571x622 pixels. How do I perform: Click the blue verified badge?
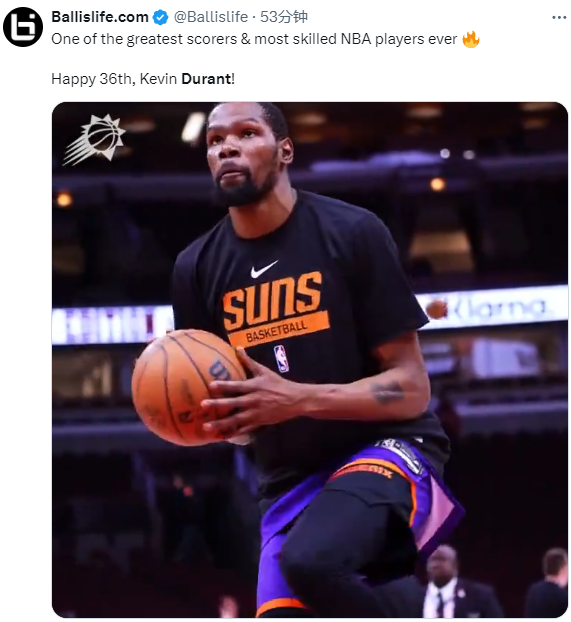160,17
